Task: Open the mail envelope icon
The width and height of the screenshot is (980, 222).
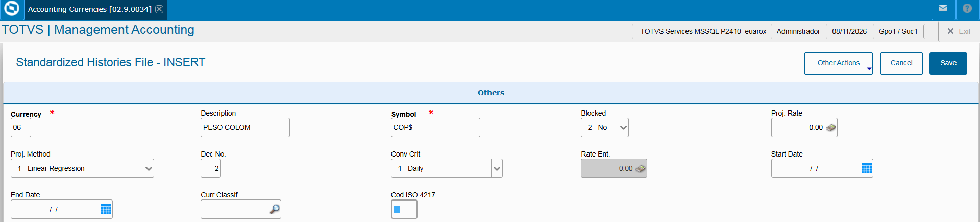Action: 943,9
